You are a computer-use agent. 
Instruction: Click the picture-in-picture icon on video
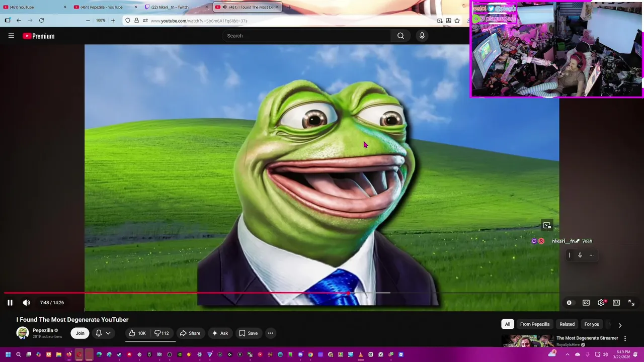(x=547, y=225)
